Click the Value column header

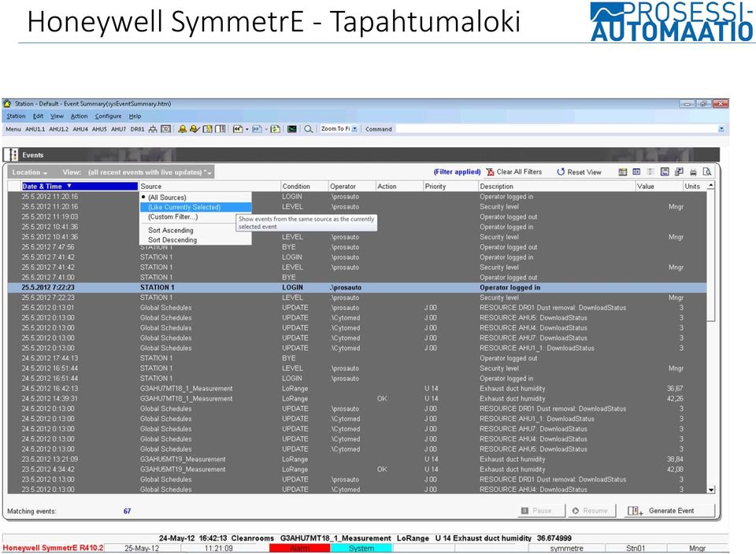click(658, 187)
